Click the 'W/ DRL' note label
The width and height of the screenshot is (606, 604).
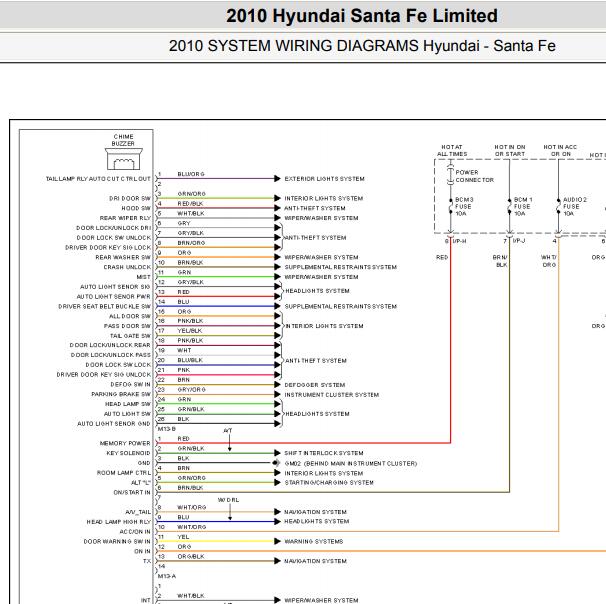(228, 500)
